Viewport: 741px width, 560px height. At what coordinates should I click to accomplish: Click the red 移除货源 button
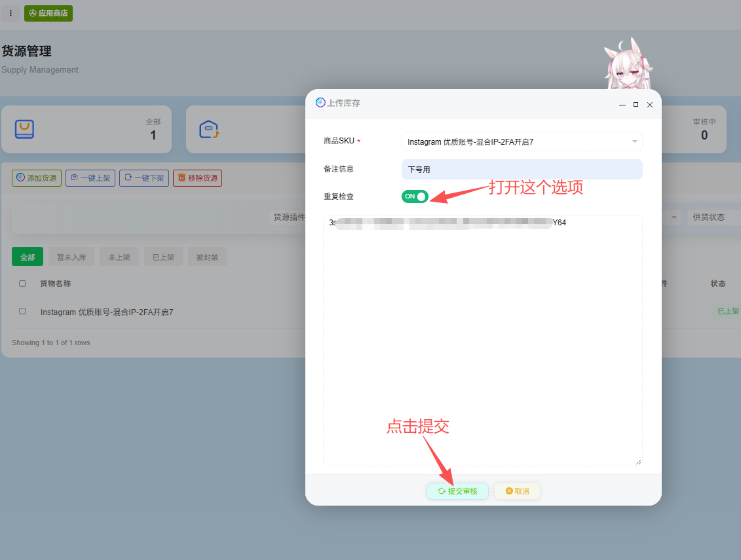198,178
